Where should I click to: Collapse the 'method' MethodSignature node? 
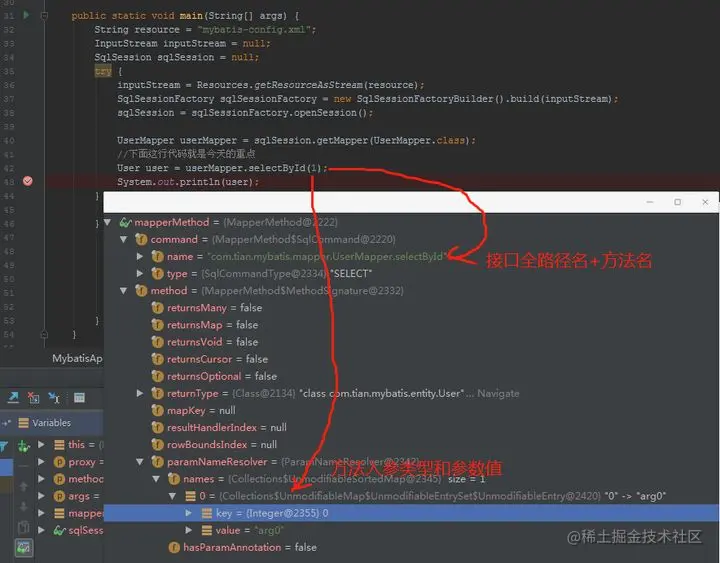(123, 291)
